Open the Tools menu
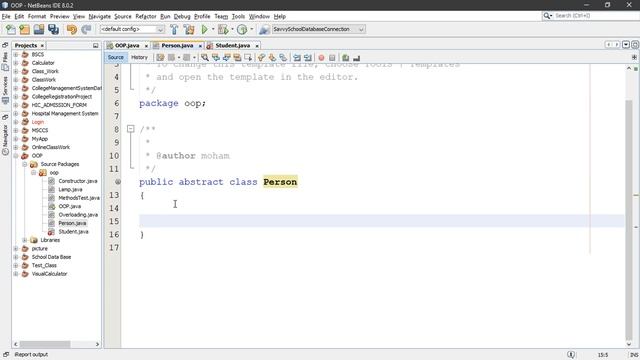The height and width of the screenshot is (360, 640). (238, 16)
